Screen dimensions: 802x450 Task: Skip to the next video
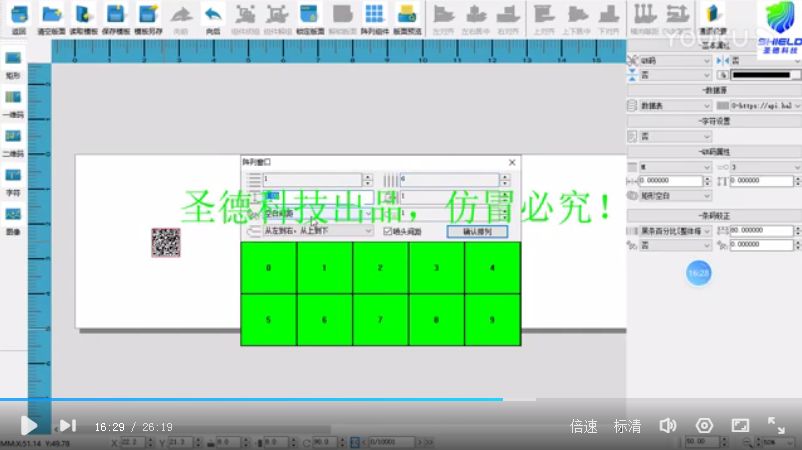click(x=68, y=425)
